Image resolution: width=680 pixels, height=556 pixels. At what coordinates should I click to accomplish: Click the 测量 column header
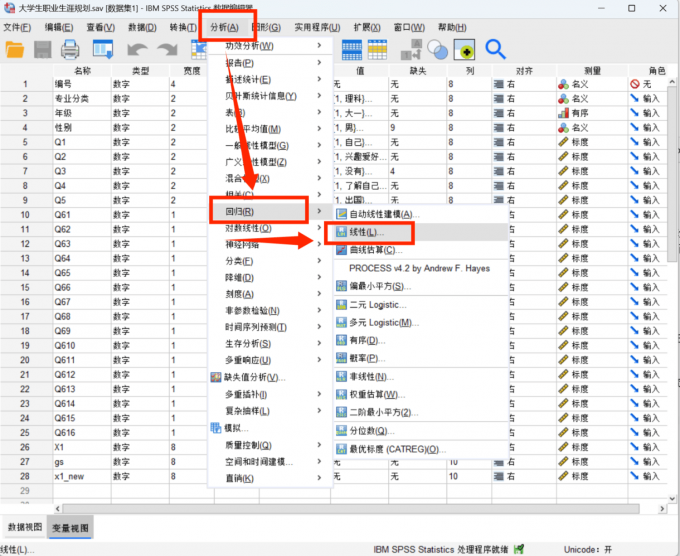click(592, 71)
